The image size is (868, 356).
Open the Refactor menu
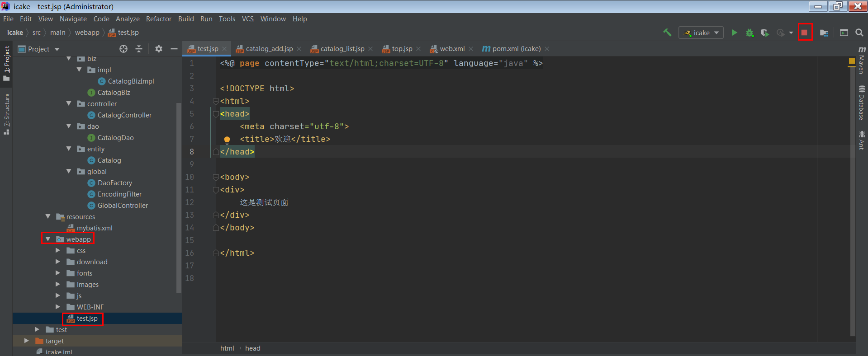point(158,19)
